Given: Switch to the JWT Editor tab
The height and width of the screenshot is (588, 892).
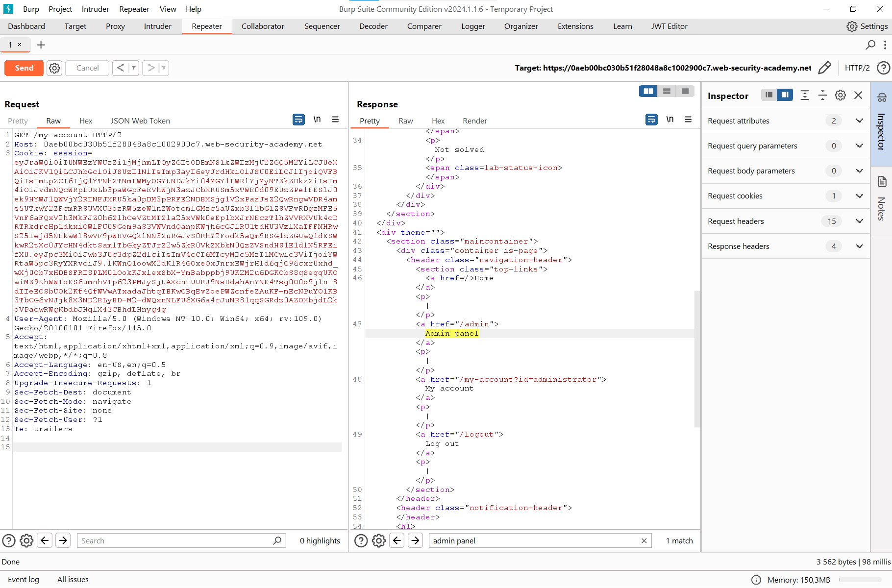Looking at the screenshot, I should tap(669, 26).
